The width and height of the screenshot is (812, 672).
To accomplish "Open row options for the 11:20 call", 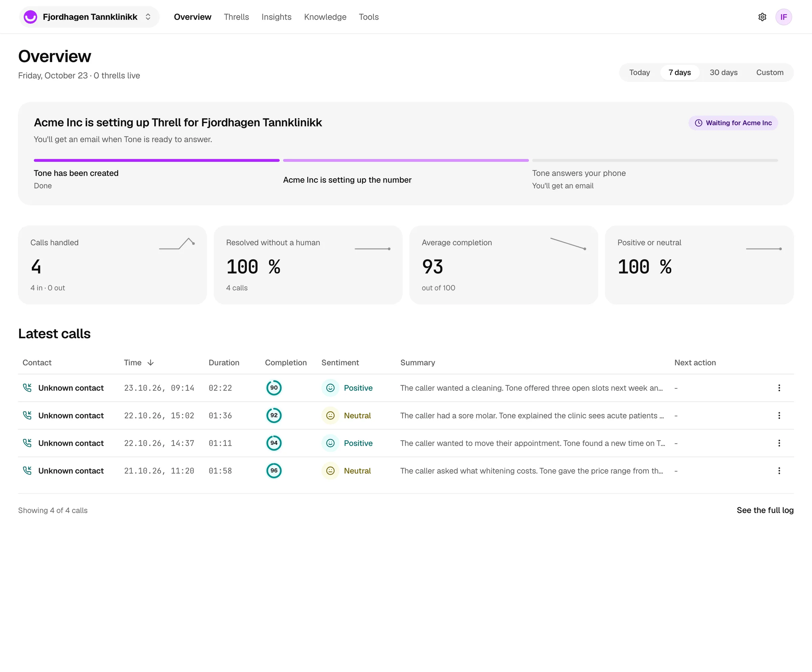I will (779, 471).
